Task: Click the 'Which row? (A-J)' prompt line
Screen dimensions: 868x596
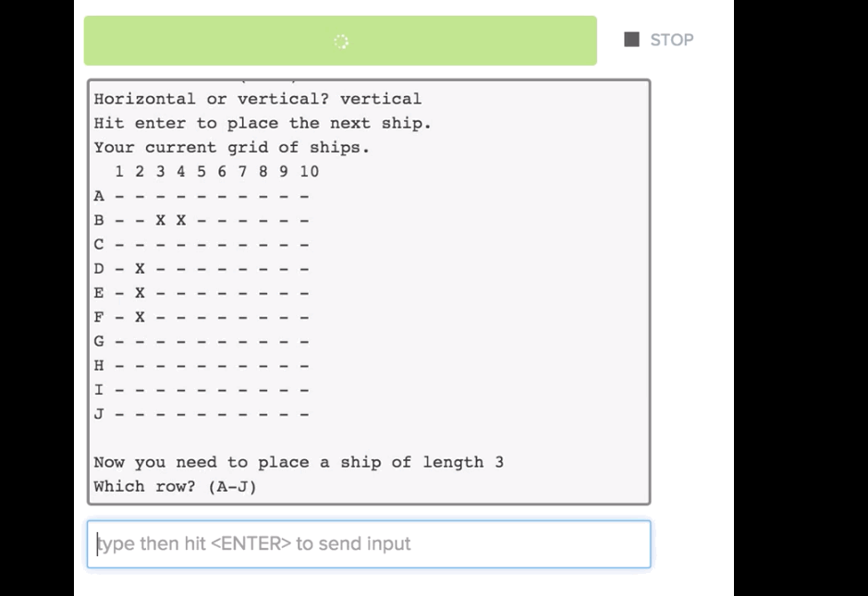Action: (175, 486)
